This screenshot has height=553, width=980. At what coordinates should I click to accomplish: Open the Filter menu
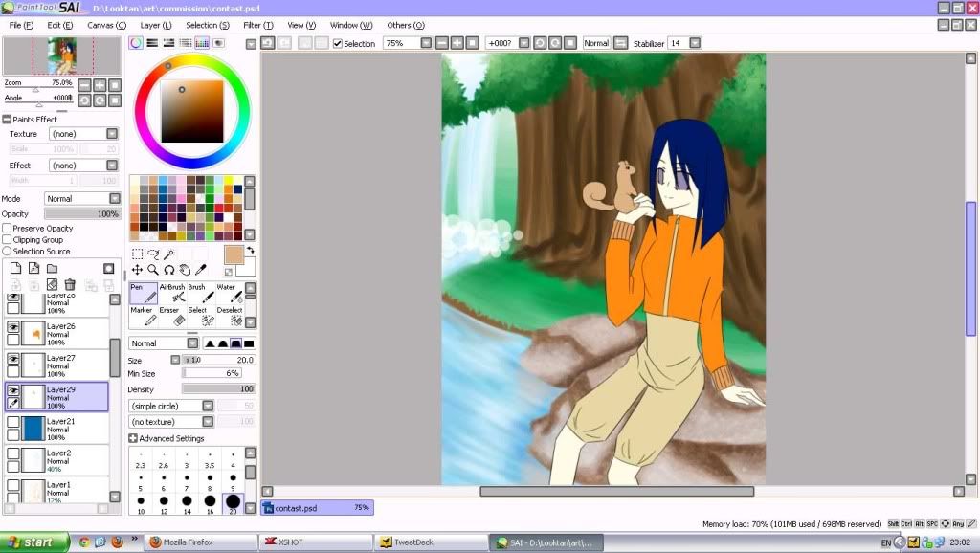pos(258,25)
